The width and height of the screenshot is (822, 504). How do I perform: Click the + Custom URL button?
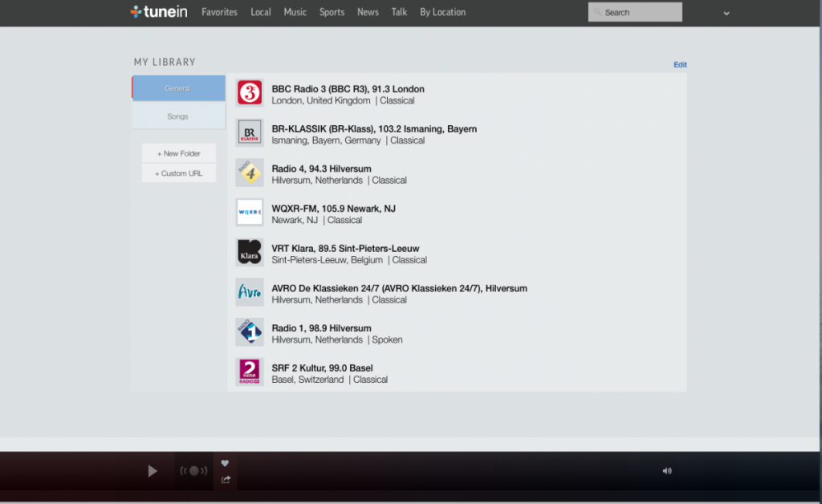tap(179, 173)
